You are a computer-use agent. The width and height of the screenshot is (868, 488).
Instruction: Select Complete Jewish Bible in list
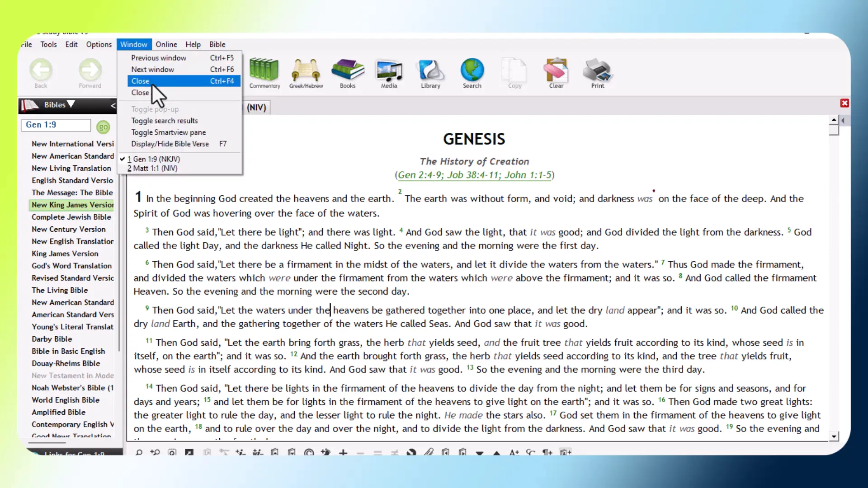click(x=71, y=217)
